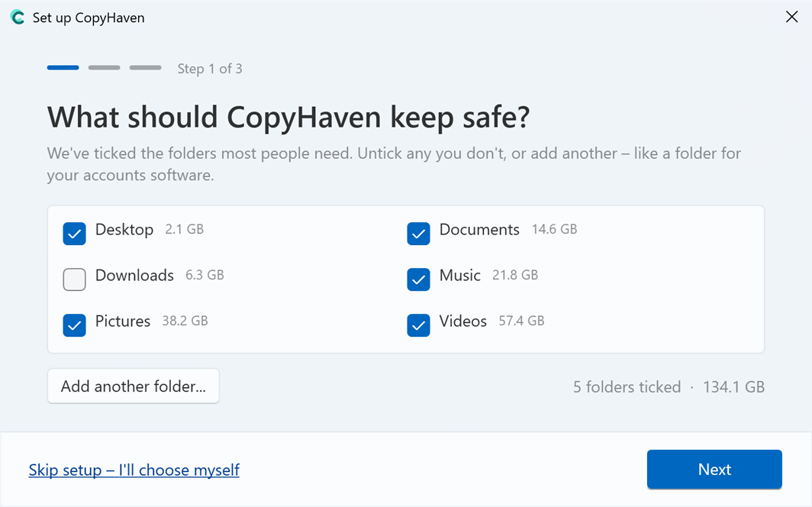Click the first step progress segment
812x507 pixels.
click(x=63, y=68)
